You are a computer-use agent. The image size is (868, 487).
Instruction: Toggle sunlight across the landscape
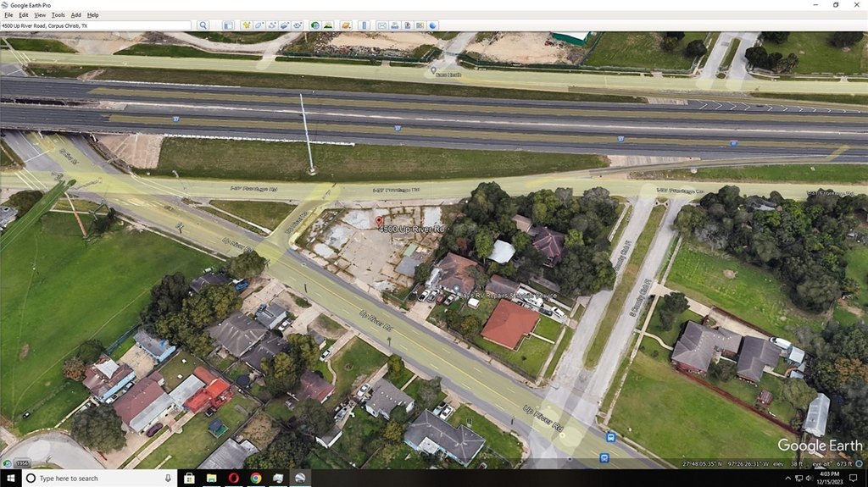pos(328,25)
